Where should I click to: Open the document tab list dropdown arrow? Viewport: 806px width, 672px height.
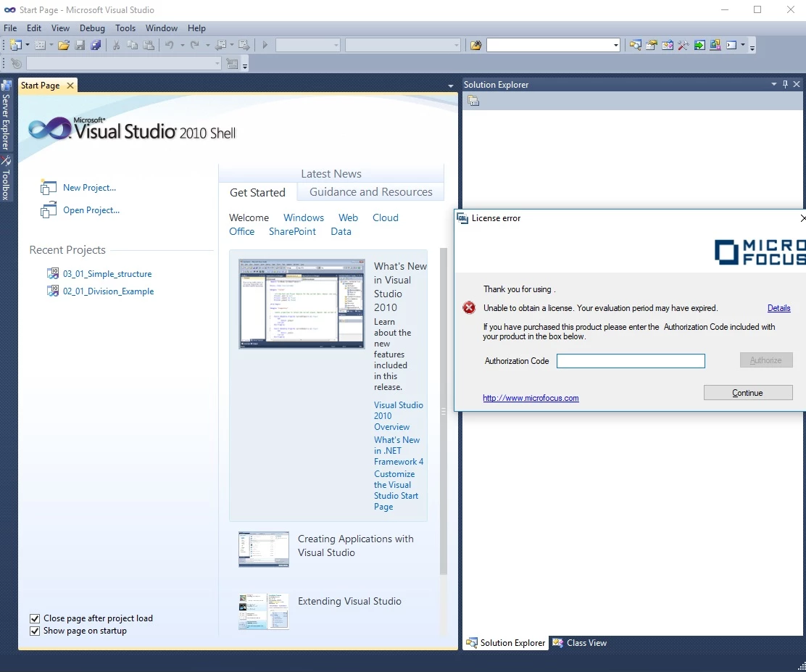[x=450, y=86]
